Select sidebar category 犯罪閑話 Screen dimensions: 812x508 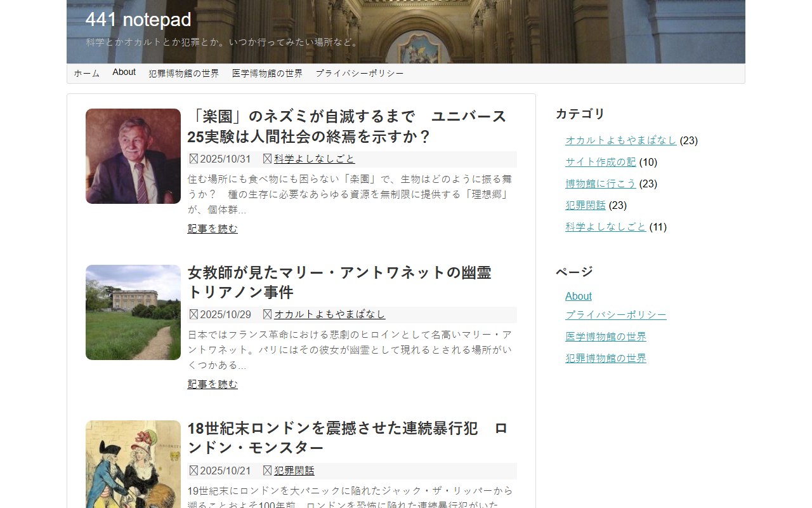click(586, 205)
